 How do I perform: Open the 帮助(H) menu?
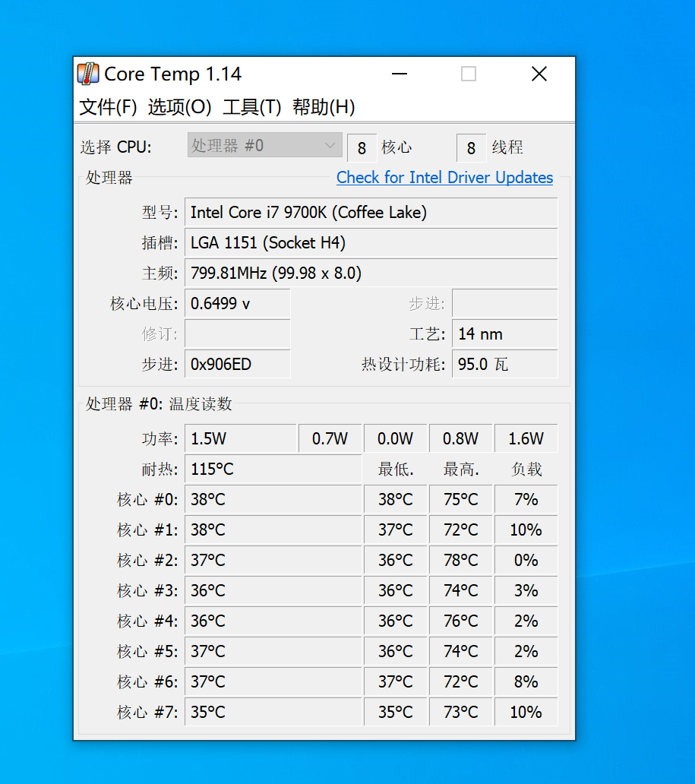click(x=324, y=107)
